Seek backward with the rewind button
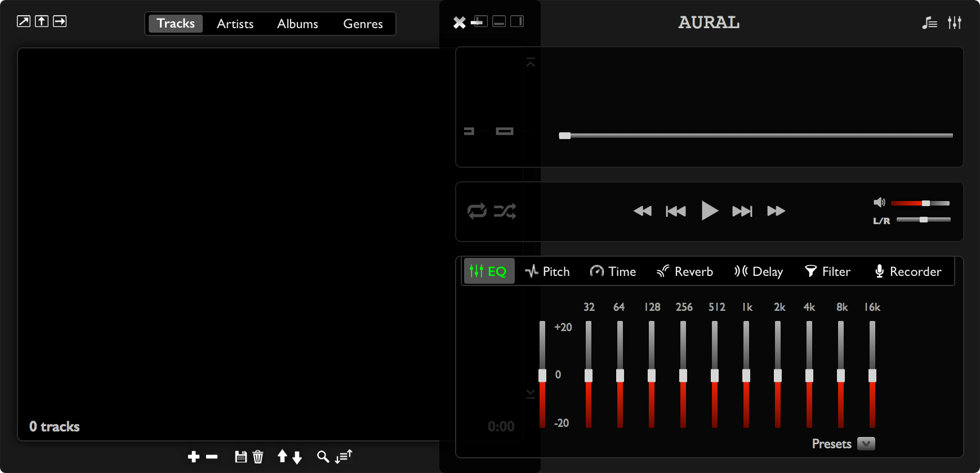This screenshot has height=473, width=980. [x=643, y=211]
